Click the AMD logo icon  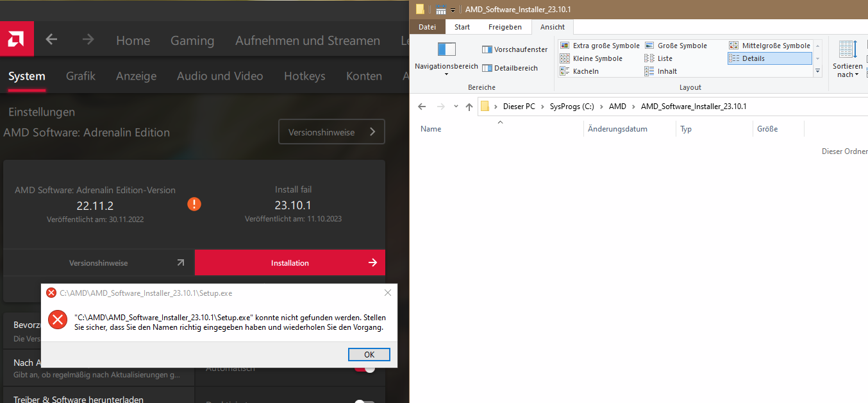coord(17,39)
